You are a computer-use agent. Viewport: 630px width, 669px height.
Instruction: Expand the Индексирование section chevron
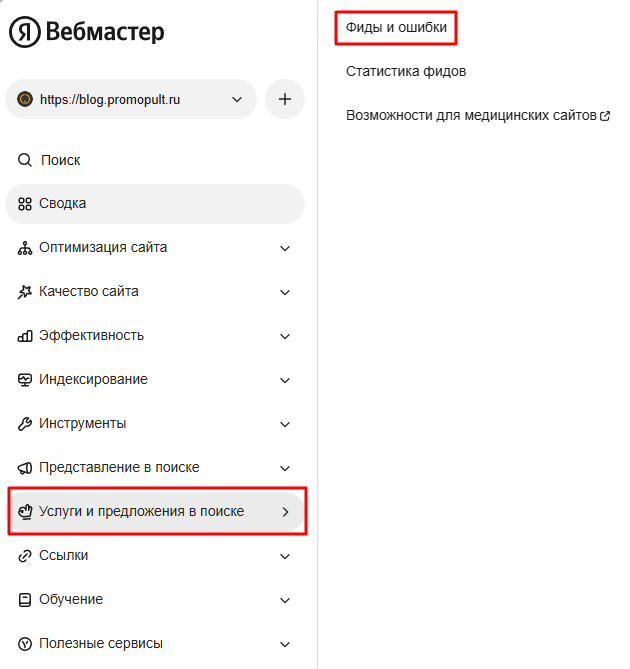[285, 380]
